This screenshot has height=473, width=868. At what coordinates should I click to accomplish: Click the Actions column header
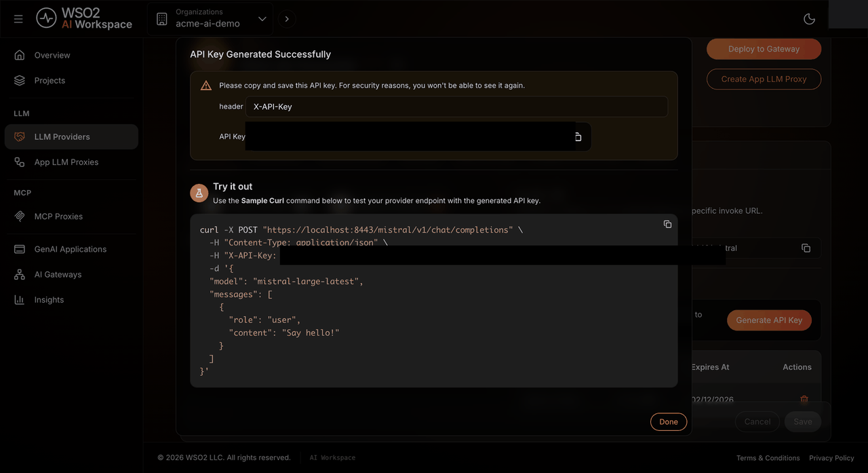(797, 367)
